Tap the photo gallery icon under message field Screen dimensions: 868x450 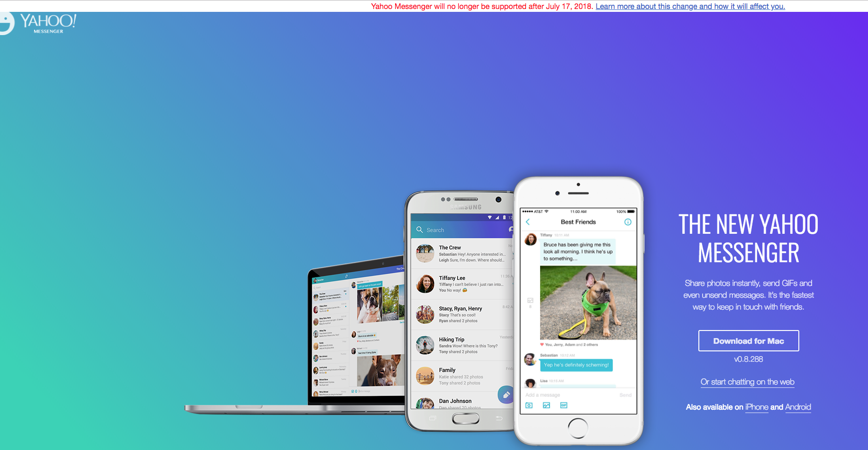pos(546,405)
